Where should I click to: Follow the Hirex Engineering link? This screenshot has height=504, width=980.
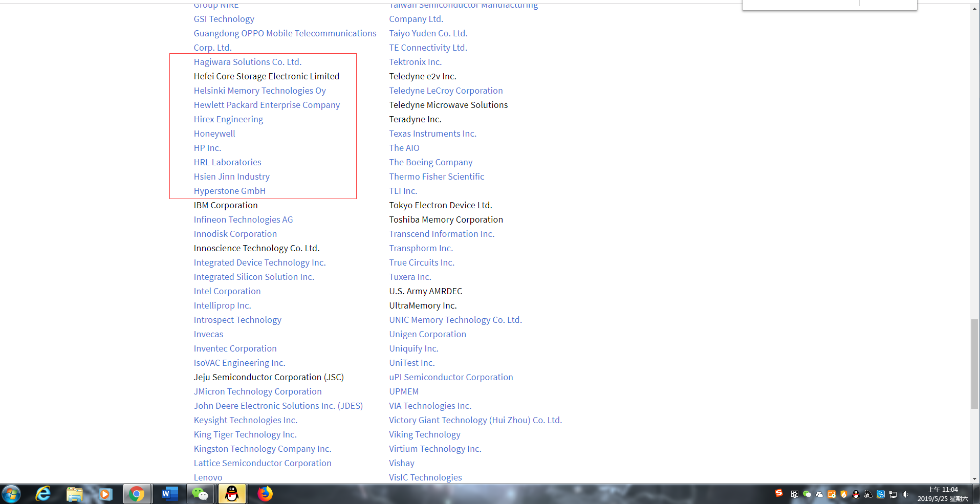[228, 119]
